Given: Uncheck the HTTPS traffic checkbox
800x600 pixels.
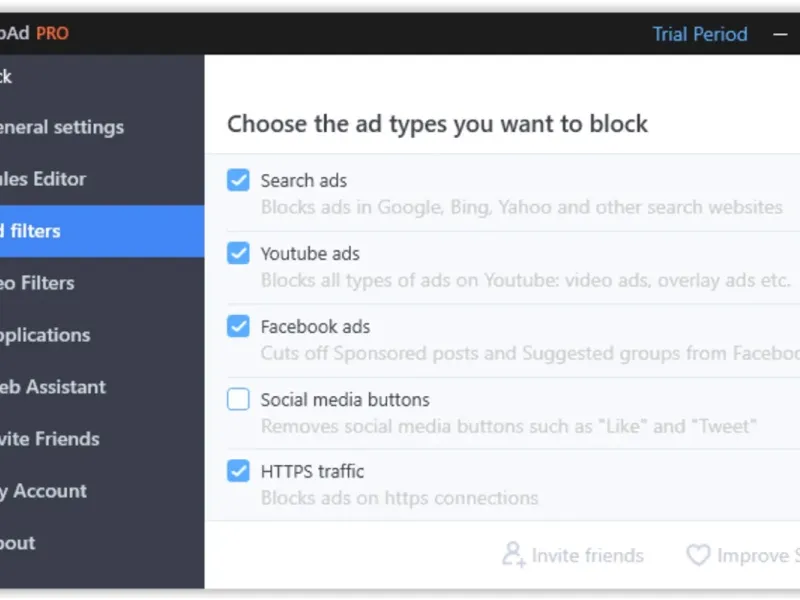Looking at the screenshot, I should [238, 471].
